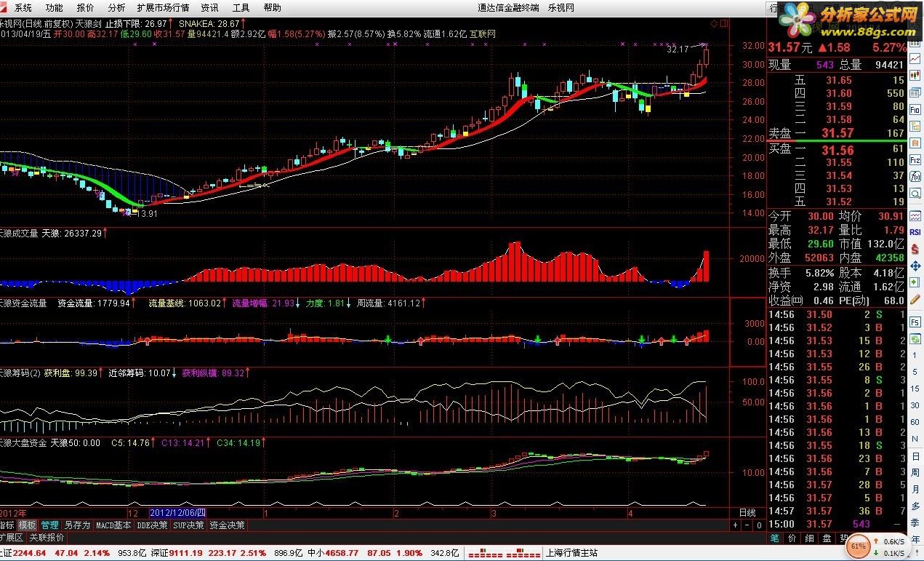Open the multi-window list sidebar icon
The image size is (924, 561).
(915, 92)
